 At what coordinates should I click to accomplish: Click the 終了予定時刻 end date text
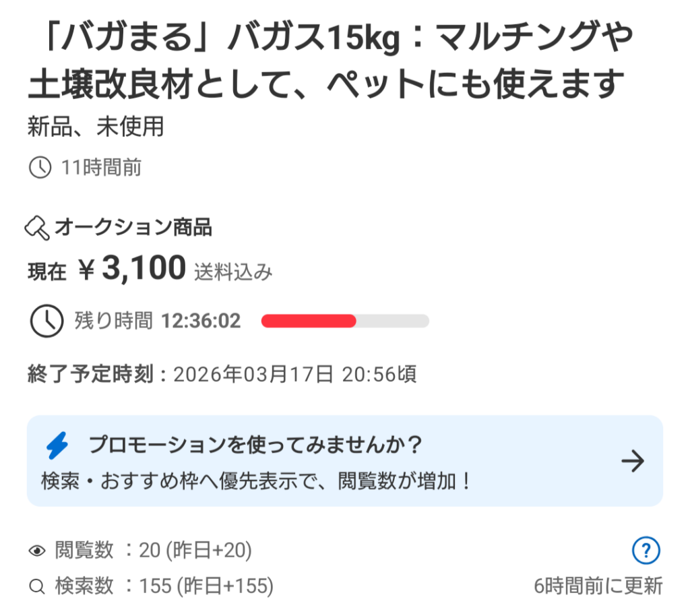222,374
